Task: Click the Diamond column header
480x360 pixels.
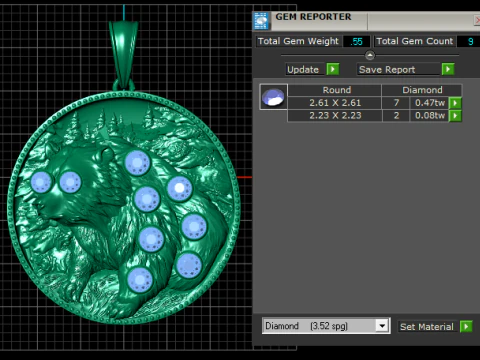Action: pyautogui.click(x=422, y=90)
